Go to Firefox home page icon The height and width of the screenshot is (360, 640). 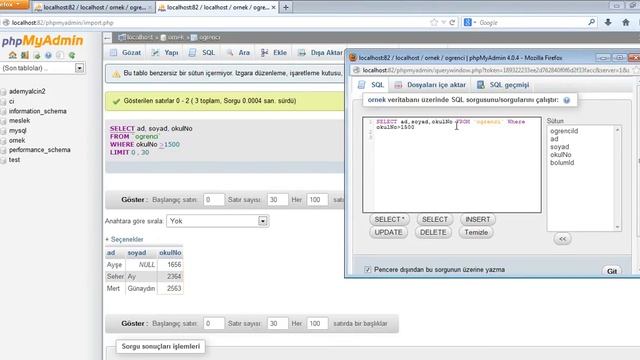(x=626, y=22)
